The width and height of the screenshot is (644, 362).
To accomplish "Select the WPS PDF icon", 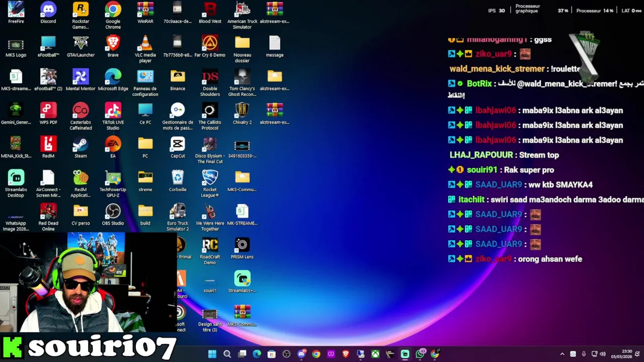I will pos(48,114).
